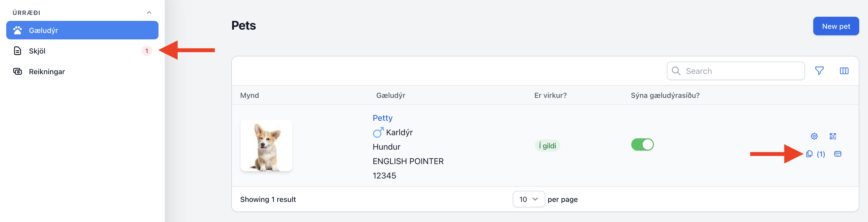Open the filter funnel icon
Screen dimensions: 868x222
click(x=819, y=71)
